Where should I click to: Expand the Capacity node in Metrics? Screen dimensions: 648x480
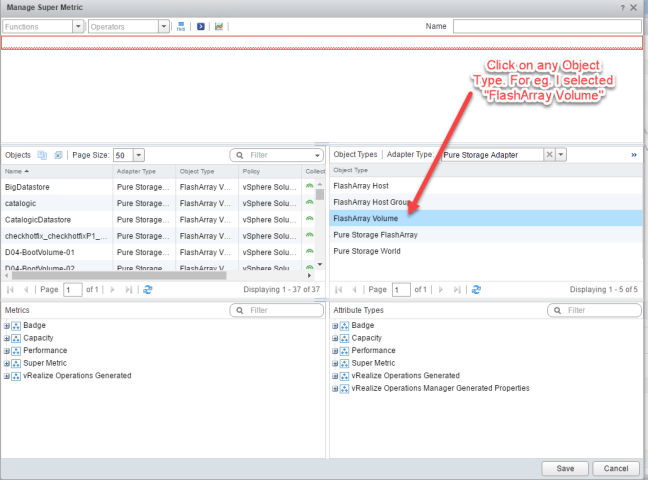point(7,338)
